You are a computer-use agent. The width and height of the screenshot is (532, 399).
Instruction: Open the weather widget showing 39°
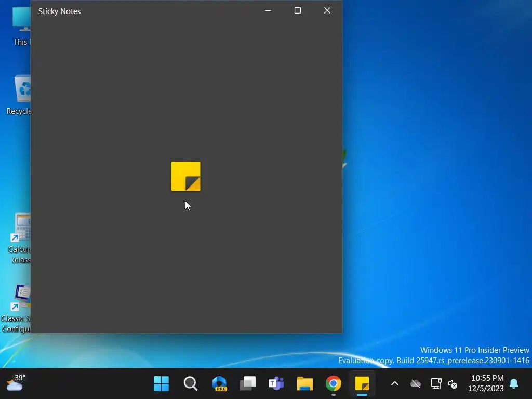point(16,383)
